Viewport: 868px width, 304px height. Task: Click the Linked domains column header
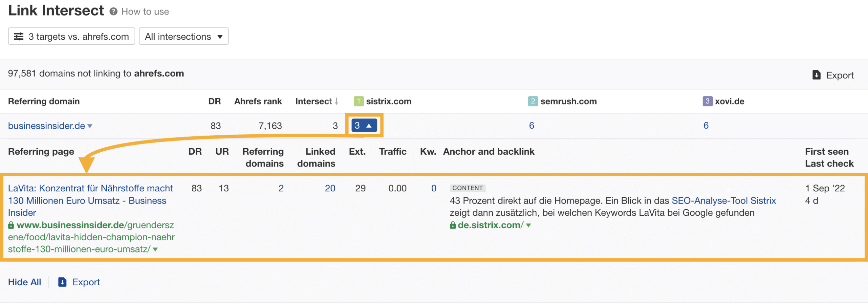pos(316,157)
